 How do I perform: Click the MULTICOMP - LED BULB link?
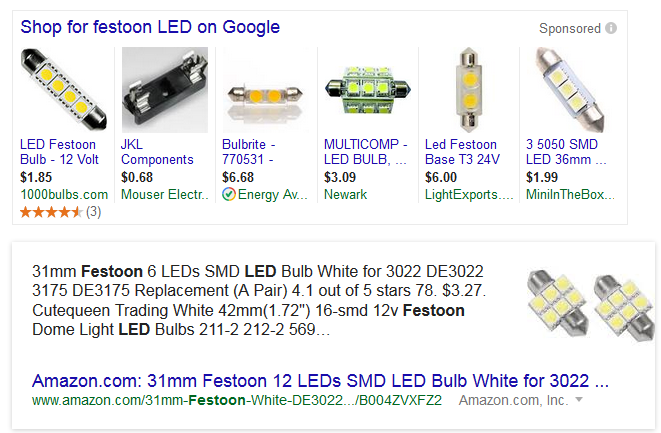click(x=365, y=152)
